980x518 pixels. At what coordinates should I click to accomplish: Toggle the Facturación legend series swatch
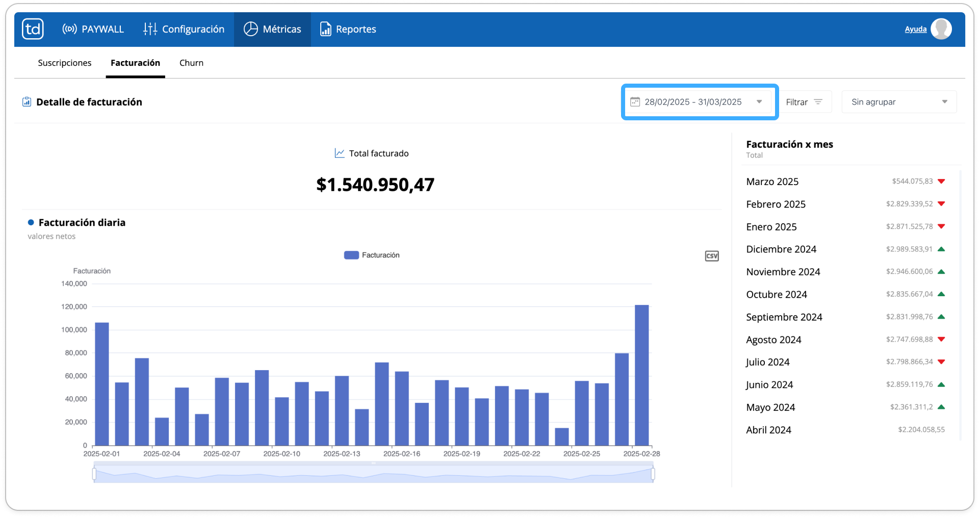point(351,255)
